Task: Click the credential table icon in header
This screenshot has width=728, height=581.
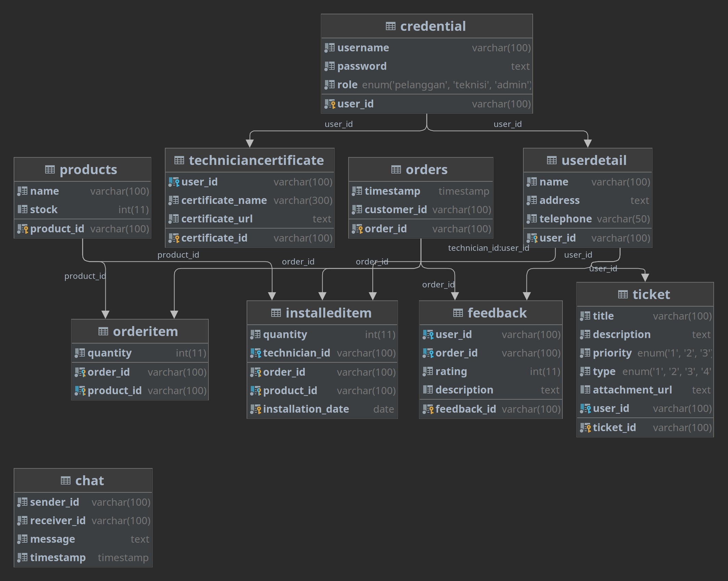Action: 390,26
